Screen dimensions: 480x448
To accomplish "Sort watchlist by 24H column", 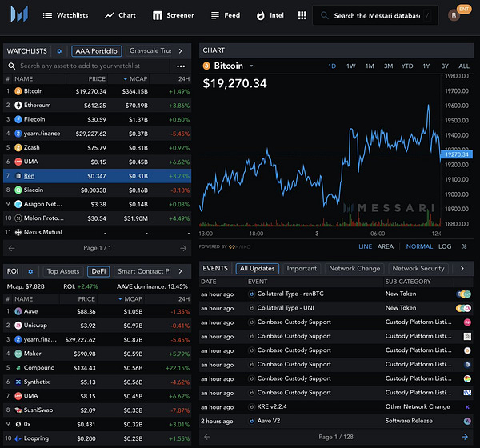I will (184, 79).
